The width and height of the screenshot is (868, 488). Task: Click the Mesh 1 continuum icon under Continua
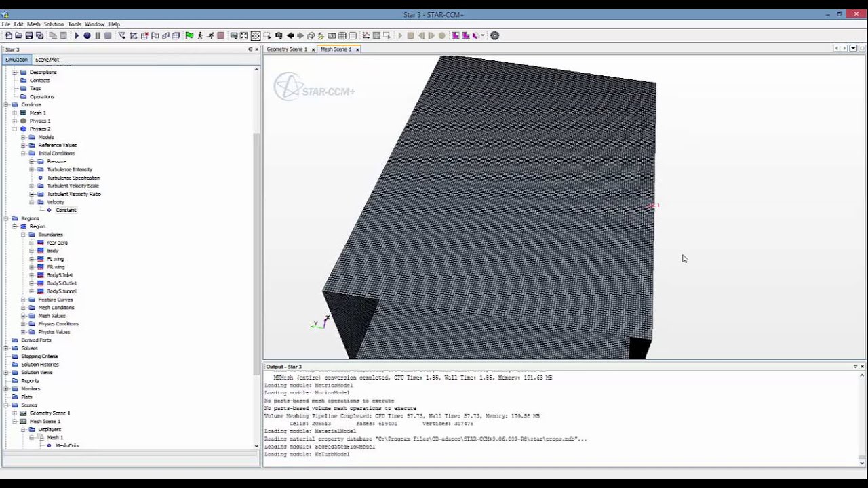[23, 113]
